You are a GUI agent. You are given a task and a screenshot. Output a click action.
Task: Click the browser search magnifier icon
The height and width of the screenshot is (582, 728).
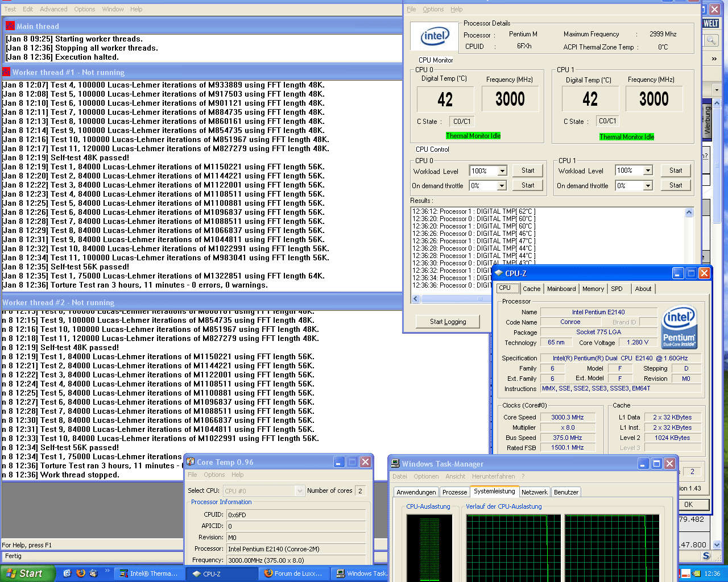(711, 40)
